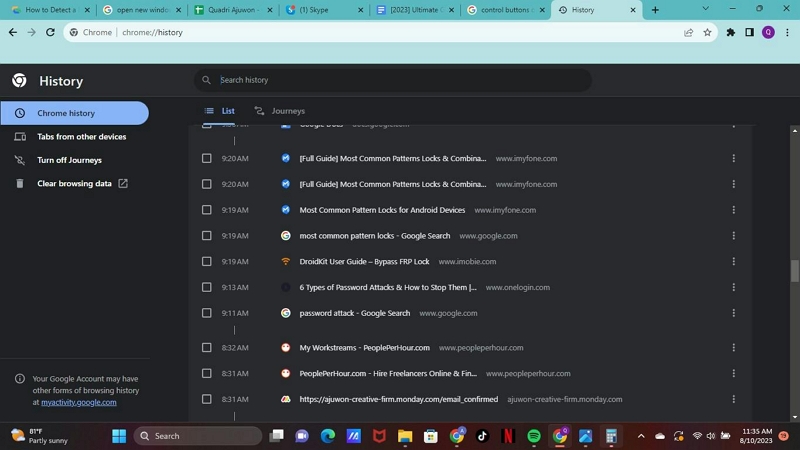
Task: Open Calculator from the taskbar
Action: pos(611,436)
